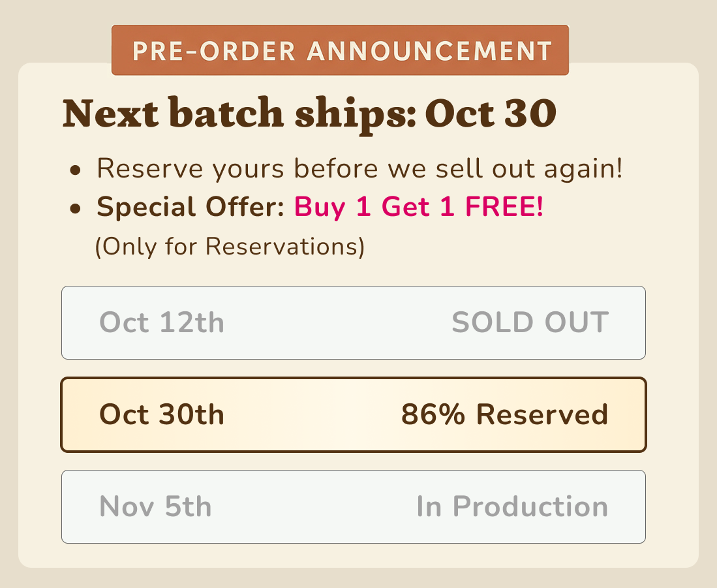Viewport: 717px width, 588px height.
Task: Select the Oct 12th batch date
Action: (x=162, y=323)
